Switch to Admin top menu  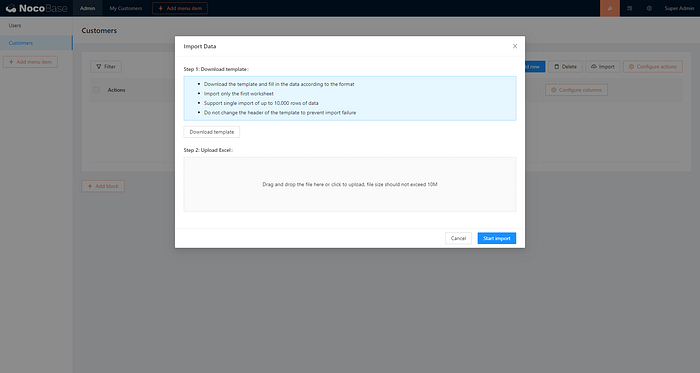click(x=88, y=8)
